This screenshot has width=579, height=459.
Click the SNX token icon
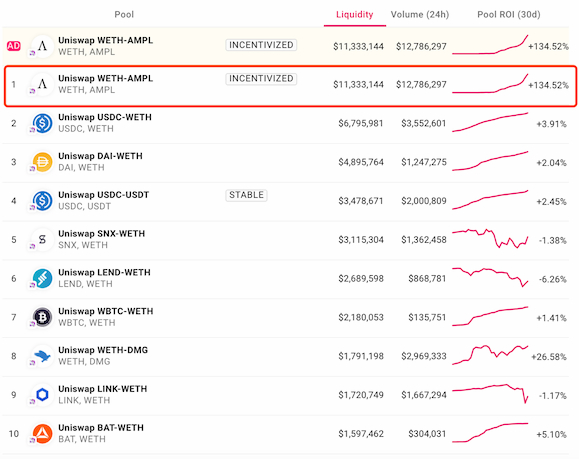click(42, 239)
